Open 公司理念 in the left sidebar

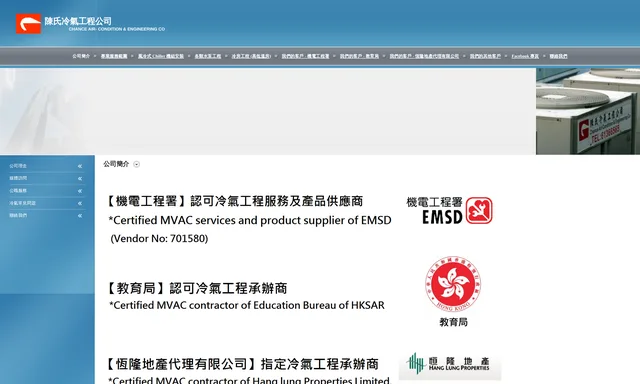18,166
